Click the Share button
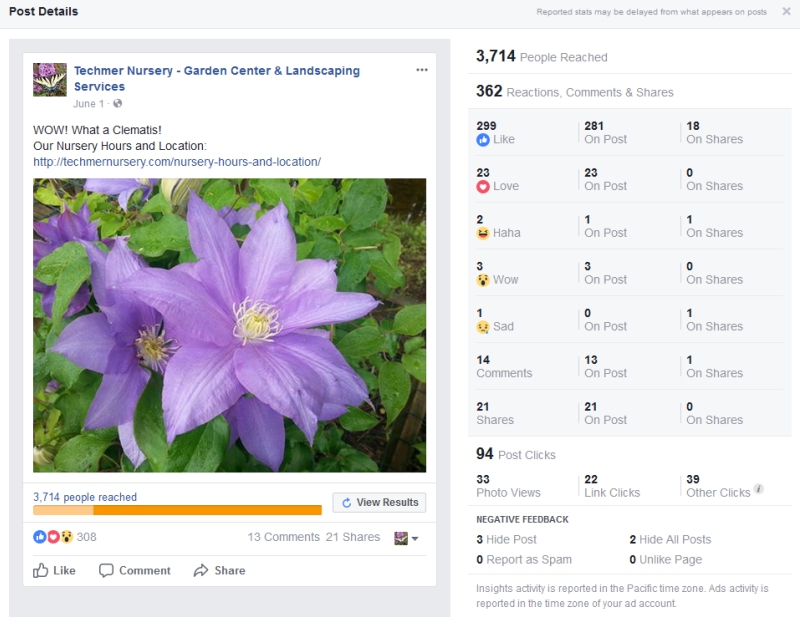This screenshot has width=800, height=625. (219, 570)
